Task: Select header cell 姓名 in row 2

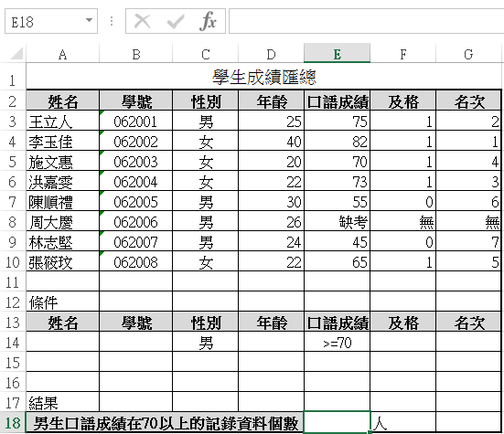Action: pyautogui.click(x=63, y=101)
